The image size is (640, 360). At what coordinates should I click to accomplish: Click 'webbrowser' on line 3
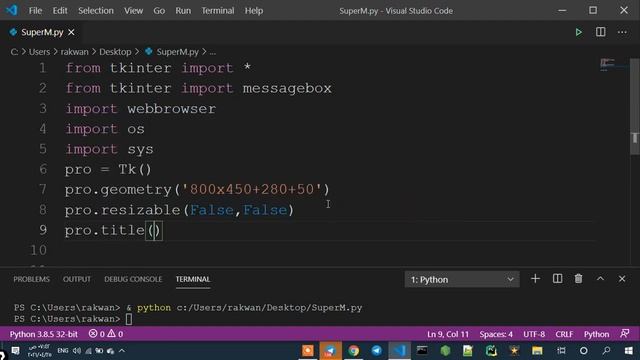[x=171, y=109]
